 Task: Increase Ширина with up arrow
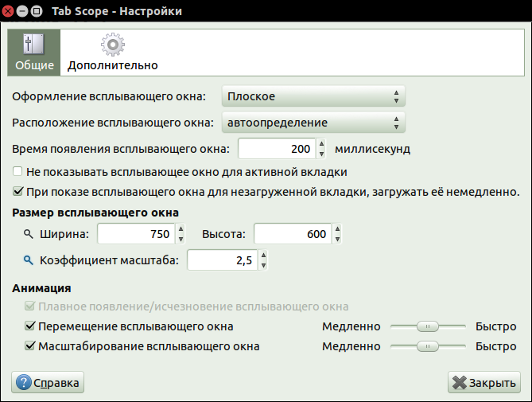(x=181, y=228)
